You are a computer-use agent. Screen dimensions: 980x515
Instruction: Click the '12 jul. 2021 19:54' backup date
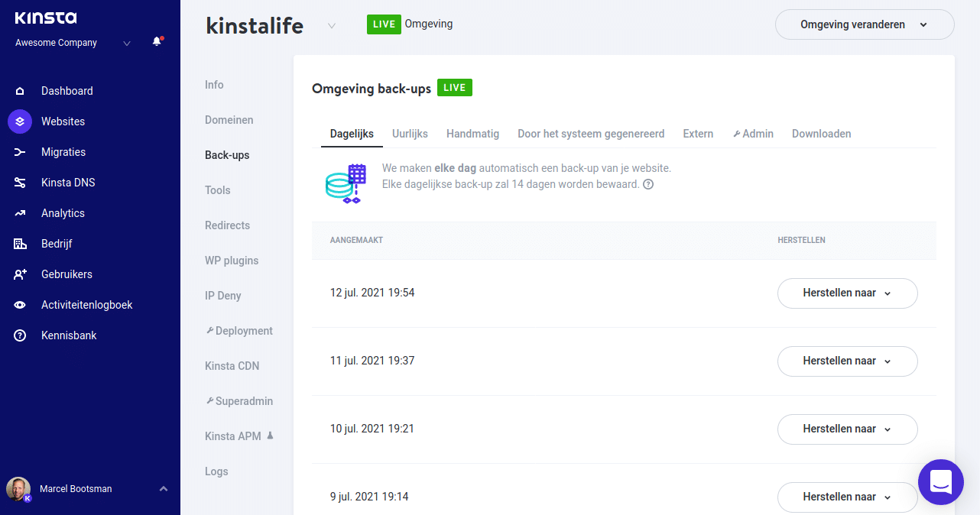tap(372, 293)
